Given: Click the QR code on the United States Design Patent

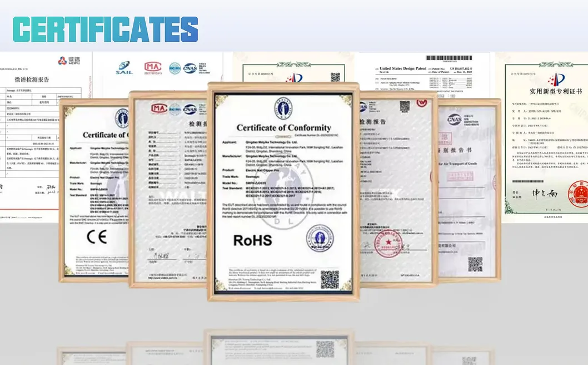Looking at the screenshot, I should pyautogui.click(x=403, y=107).
